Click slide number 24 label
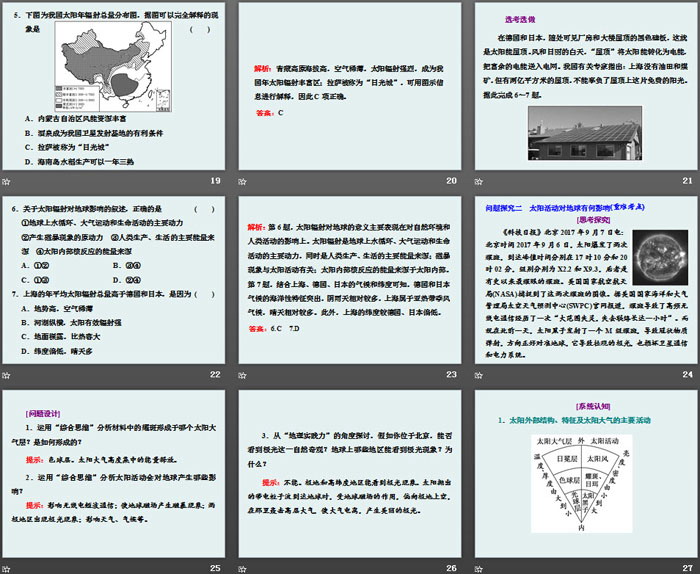The width and height of the screenshot is (700, 574). click(688, 374)
